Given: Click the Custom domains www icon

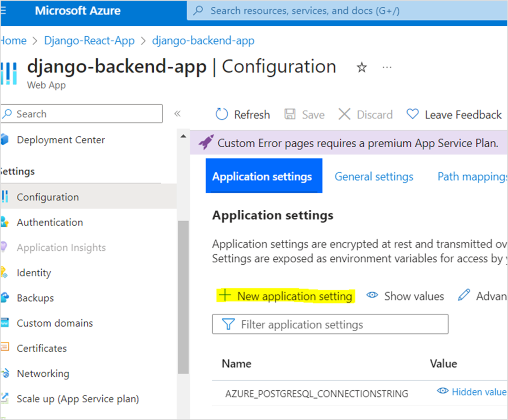Looking at the screenshot, I should 4,323.
